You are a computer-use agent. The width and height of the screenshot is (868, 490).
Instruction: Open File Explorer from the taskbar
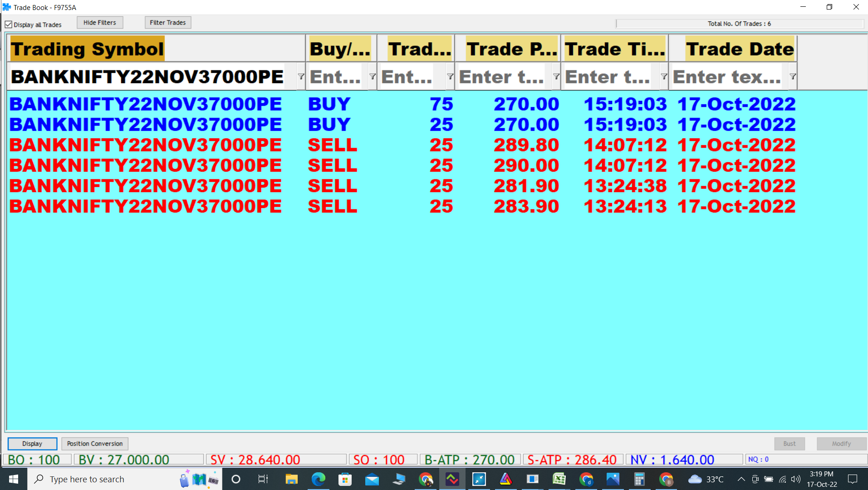(x=291, y=479)
